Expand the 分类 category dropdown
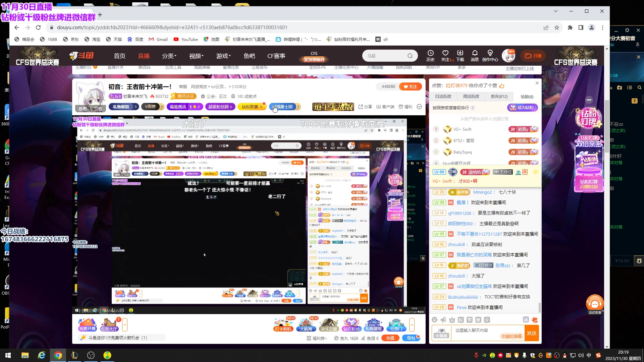Screen dimensions: 644x362 pos(169,56)
